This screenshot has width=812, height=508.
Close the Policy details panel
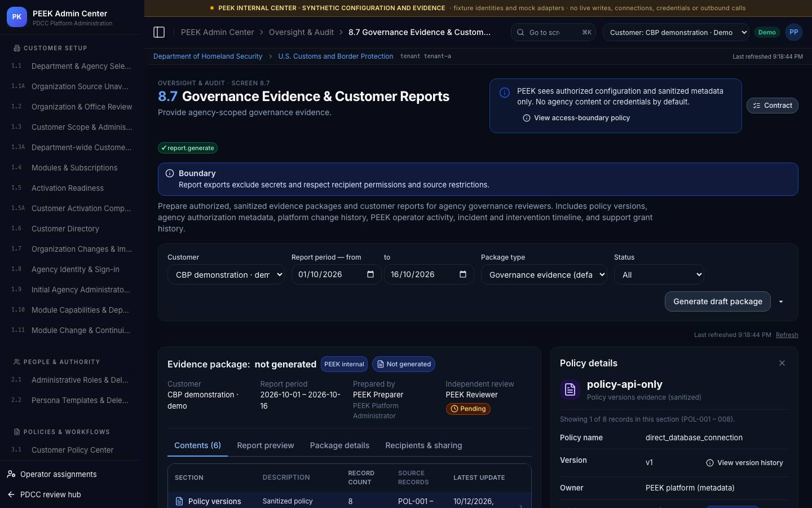(x=782, y=363)
